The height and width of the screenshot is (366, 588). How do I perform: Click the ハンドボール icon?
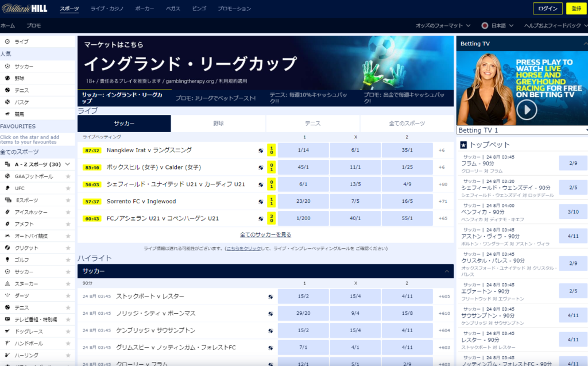click(x=7, y=343)
